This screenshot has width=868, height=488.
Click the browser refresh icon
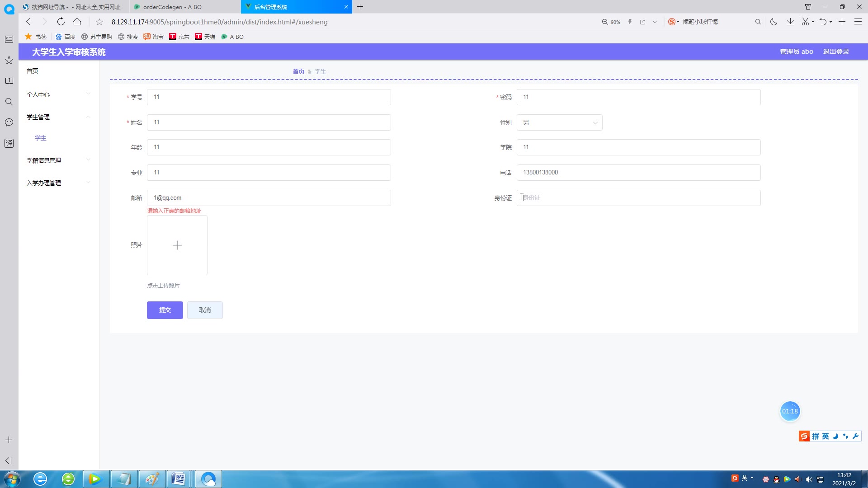pyautogui.click(x=61, y=22)
